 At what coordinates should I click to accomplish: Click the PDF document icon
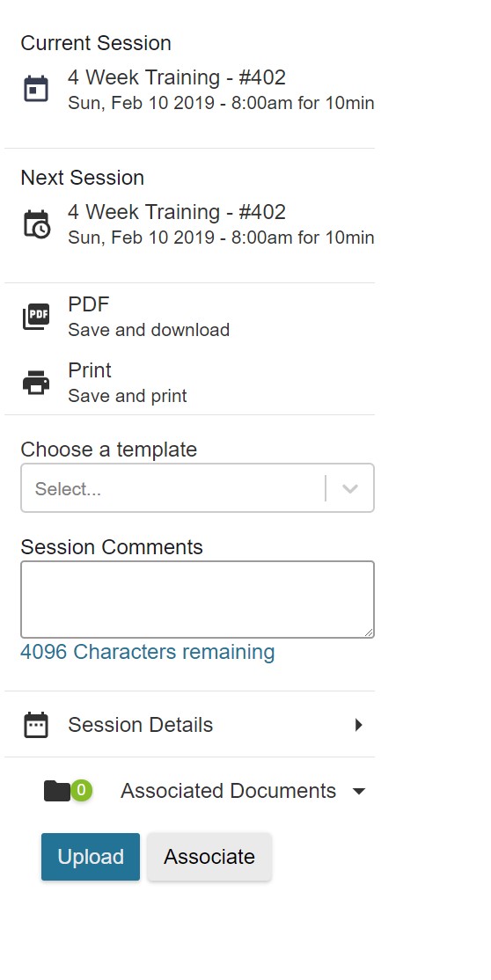click(x=36, y=316)
